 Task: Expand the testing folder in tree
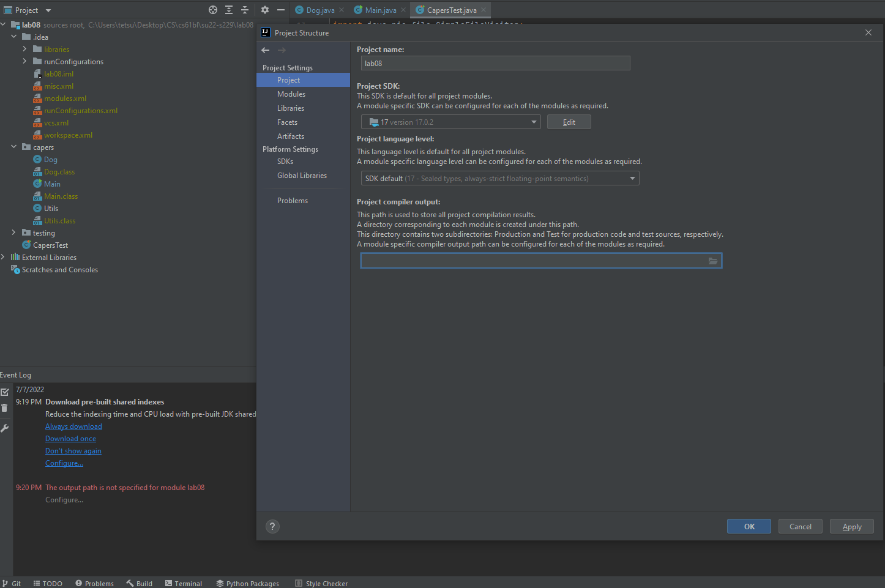pos(13,233)
